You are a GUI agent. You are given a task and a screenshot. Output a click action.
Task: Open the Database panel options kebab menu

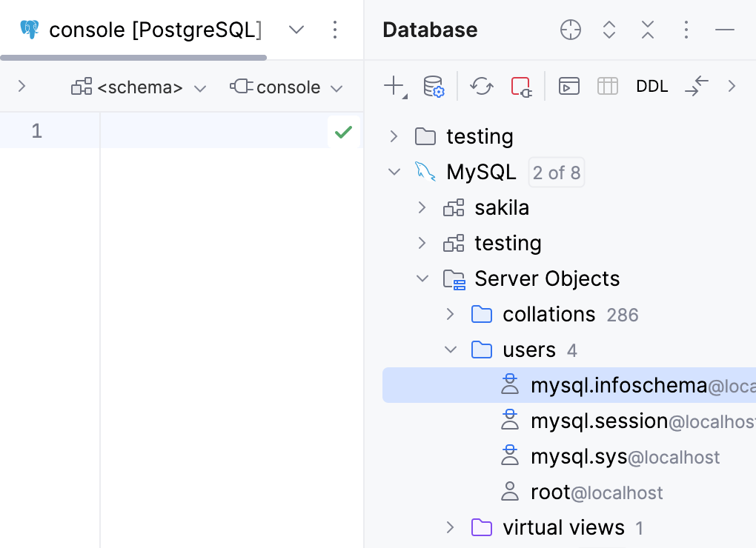click(686, 30)
